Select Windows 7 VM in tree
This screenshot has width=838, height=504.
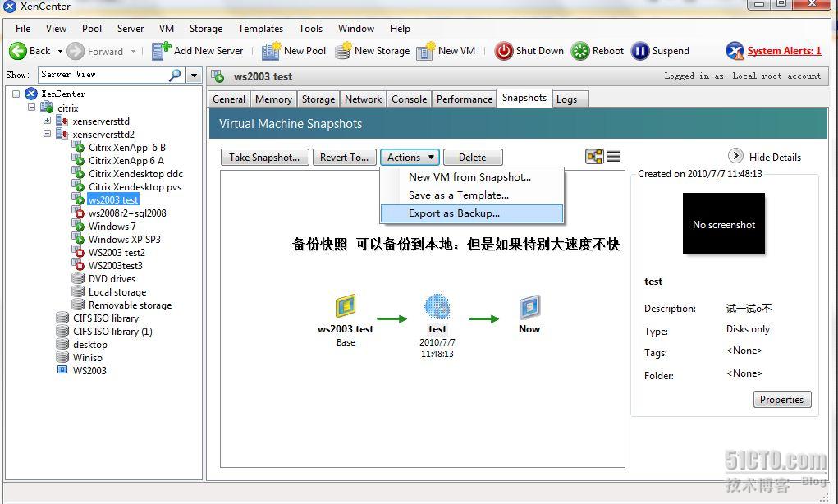[112, 226]
